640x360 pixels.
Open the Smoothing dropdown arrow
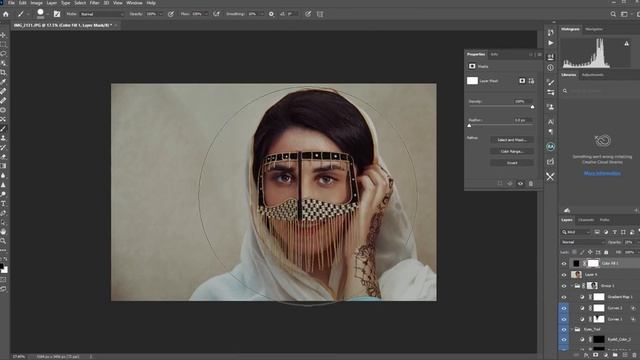262,14
